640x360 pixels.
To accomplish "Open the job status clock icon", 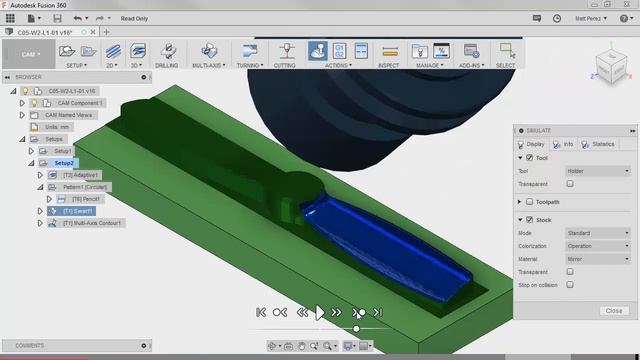I will tap(557, 18).
